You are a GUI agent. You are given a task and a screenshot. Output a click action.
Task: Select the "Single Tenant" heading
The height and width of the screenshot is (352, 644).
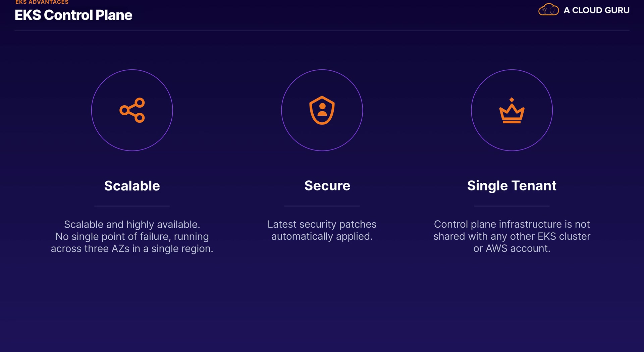coord(512,186)
